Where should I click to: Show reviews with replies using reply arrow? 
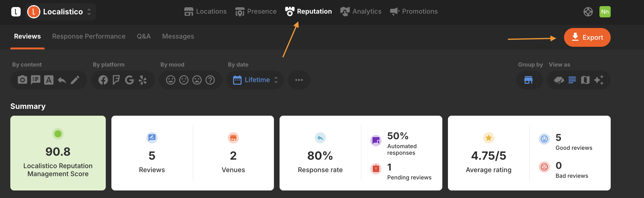coord(62,80)
